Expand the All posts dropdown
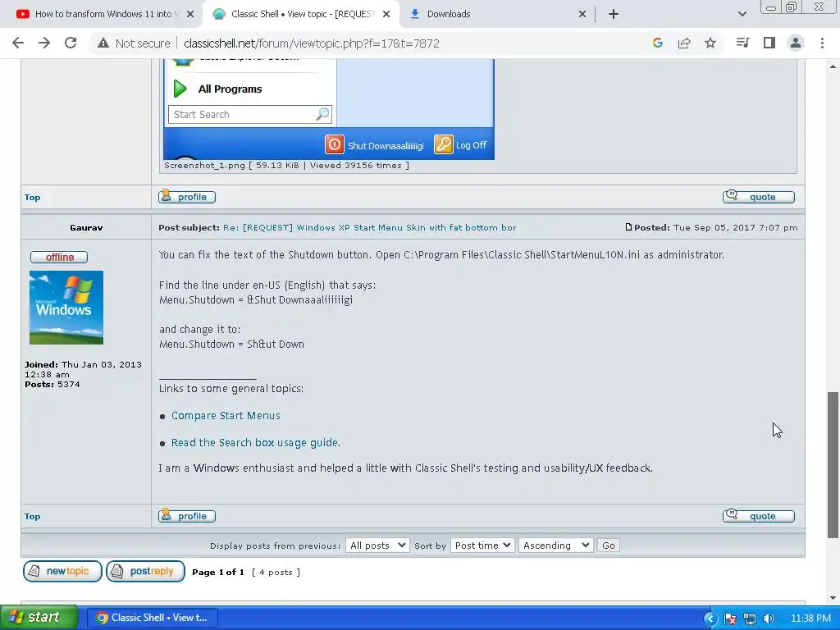This screenshot has width=840, height=630. point(377,546)
